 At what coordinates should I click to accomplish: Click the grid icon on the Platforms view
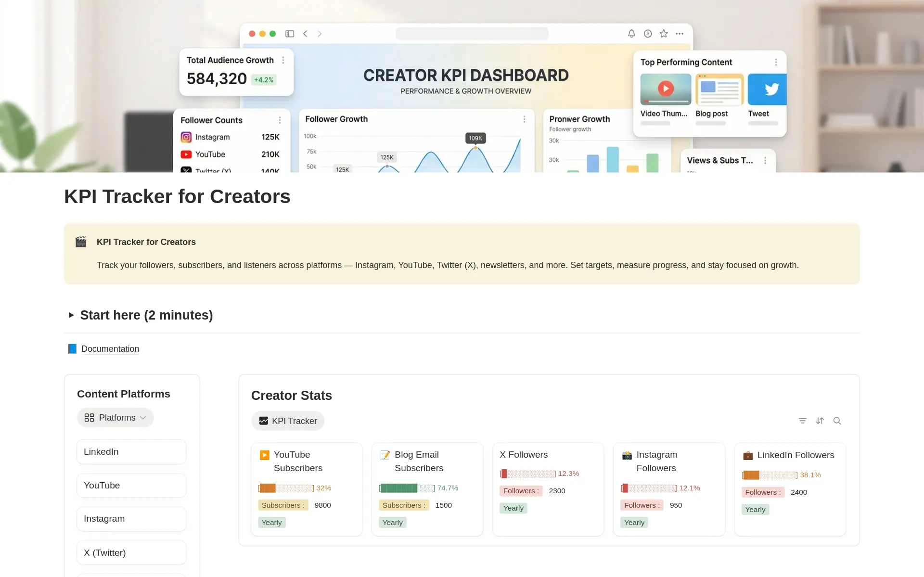(x=89, y=418)
